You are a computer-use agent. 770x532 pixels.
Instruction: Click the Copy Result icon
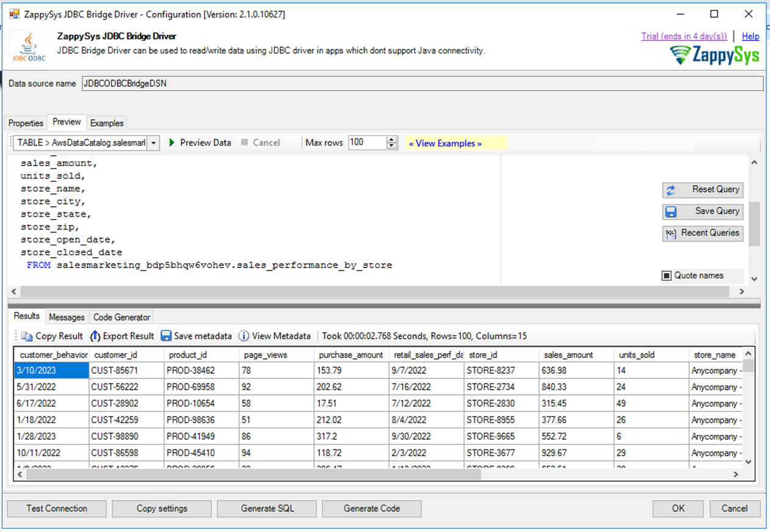(26, 335)
